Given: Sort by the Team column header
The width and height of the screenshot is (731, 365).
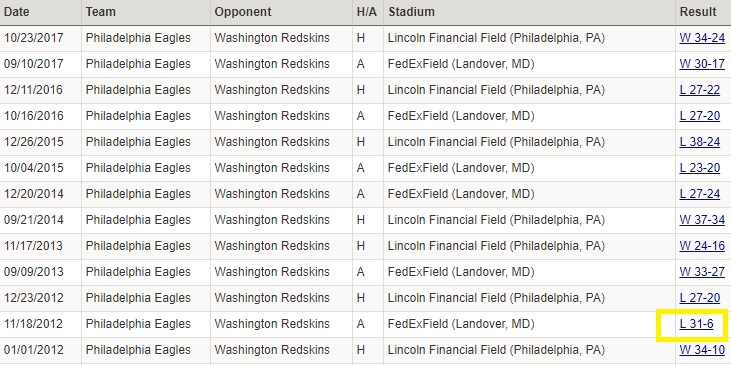Looking at the screenshot, I should pos(100,12).
